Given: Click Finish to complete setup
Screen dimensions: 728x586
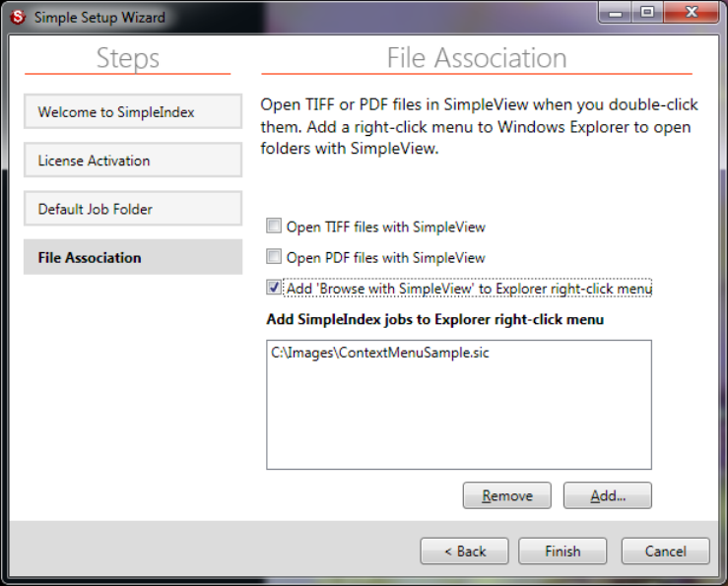Looking at the screenshot, I should pos(563,552).
